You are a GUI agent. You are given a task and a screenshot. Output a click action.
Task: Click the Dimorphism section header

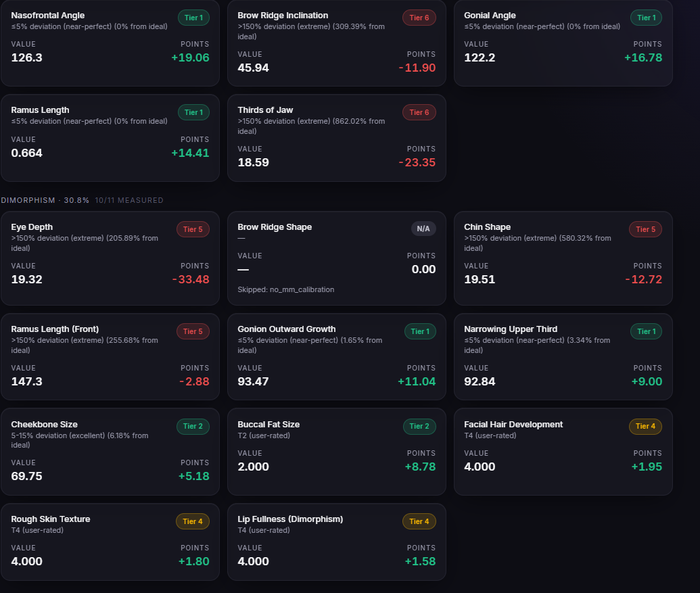coord(45,200)
